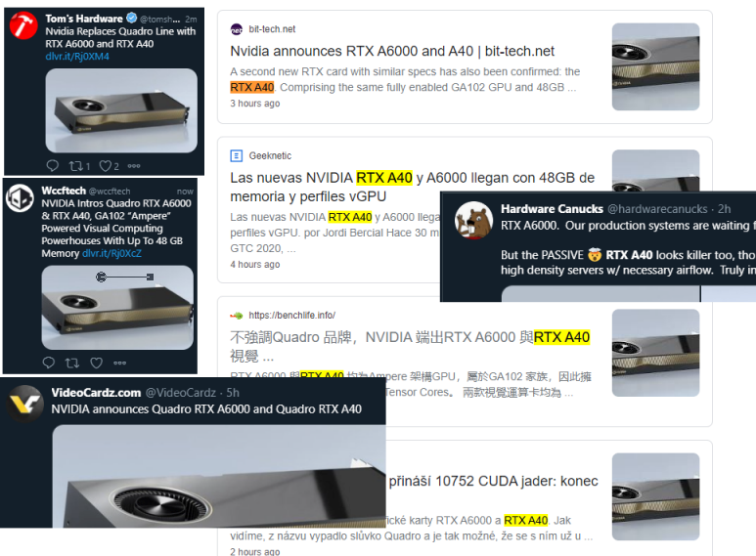Image resolution: width=756 pixels, height=556 pixels.
Task: Open the Tom's Hardware profile avatar
Action: tap(23, 25)
